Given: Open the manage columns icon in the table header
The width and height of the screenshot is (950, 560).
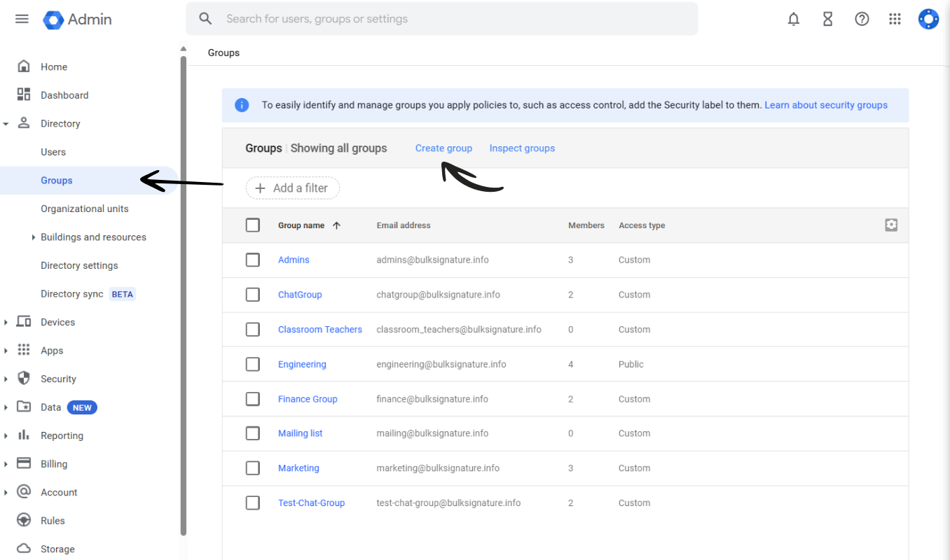Looking at the screenshot, I should point(891,225).
